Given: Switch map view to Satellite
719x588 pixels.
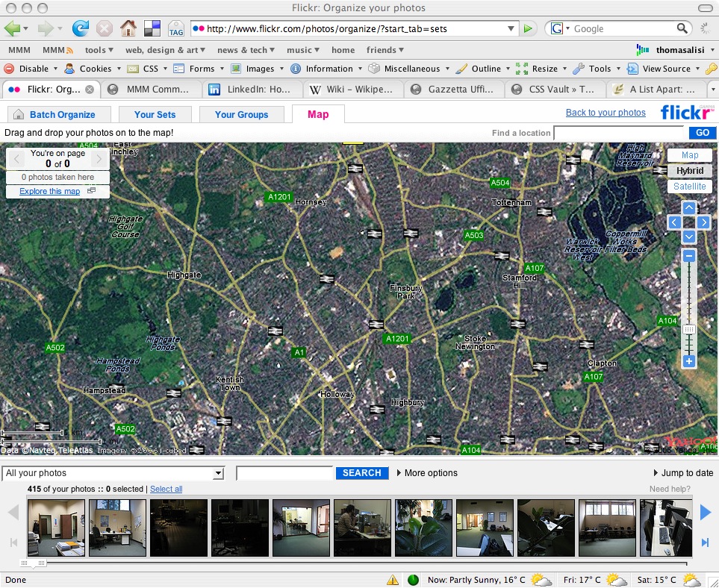Looking at the screenshot, I should [689, 187].
